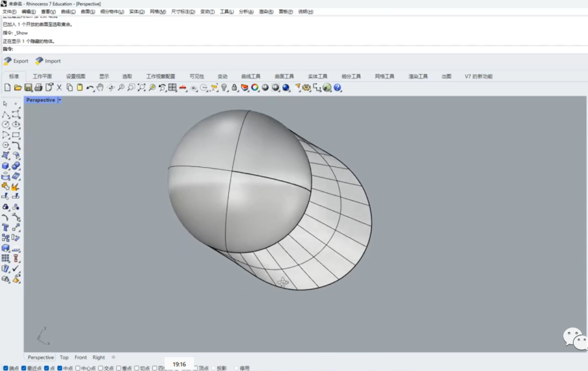Enable the 中心点 object snap
This screenshot has width=588, height=371.
point(78,368)
